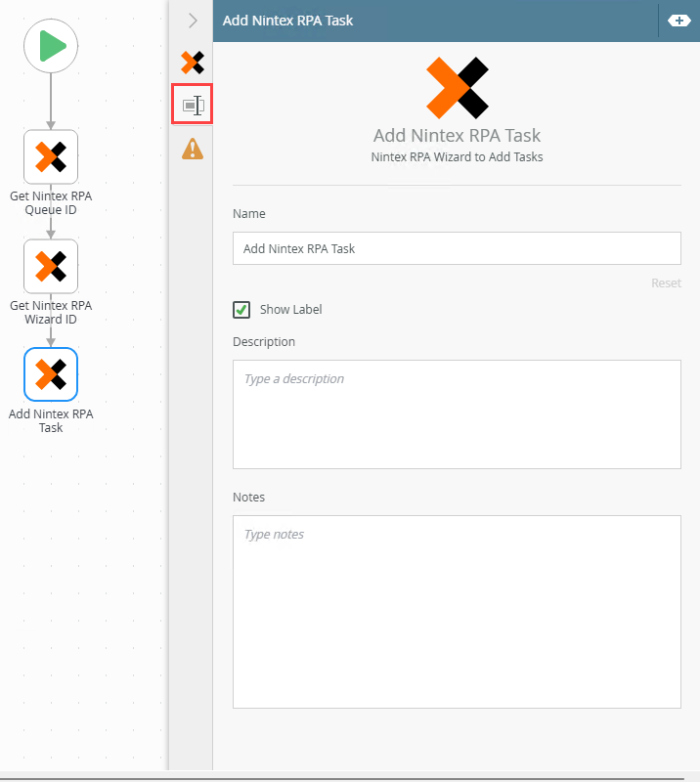
Task: Click the Add Nintex RPA Task canvas label
Action: click(x=51, y=420)
